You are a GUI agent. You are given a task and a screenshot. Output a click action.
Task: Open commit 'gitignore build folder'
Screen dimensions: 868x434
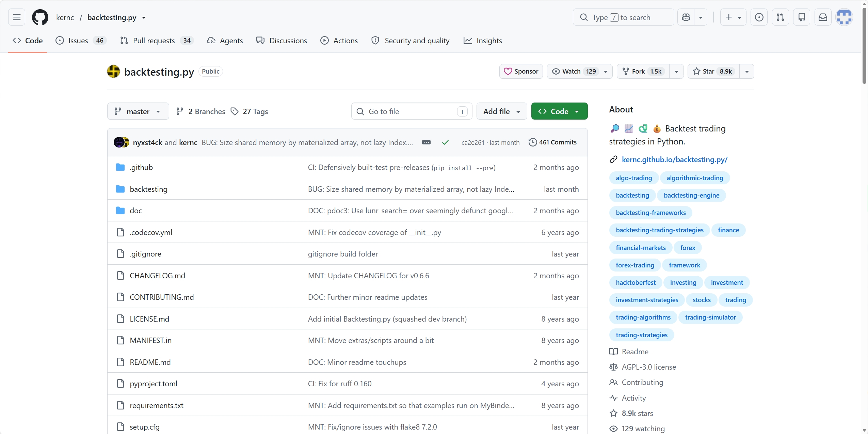coord(343,254)
